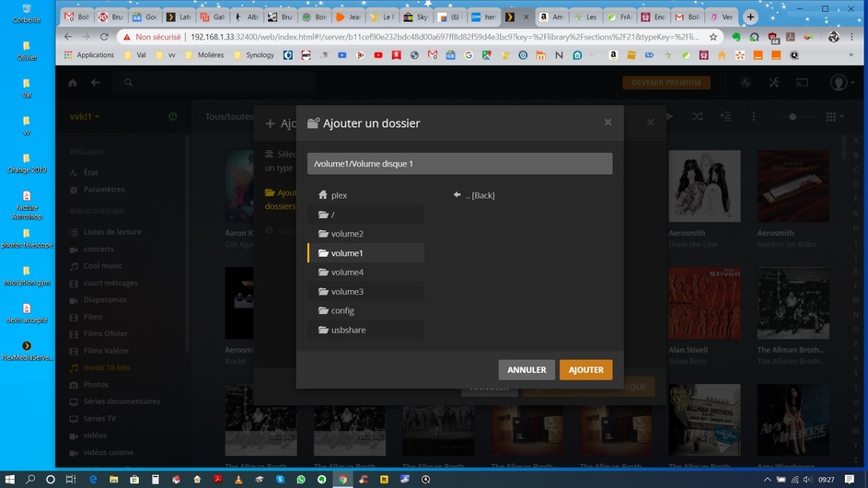Click the Plex search magnifier icon

[129, 83]
